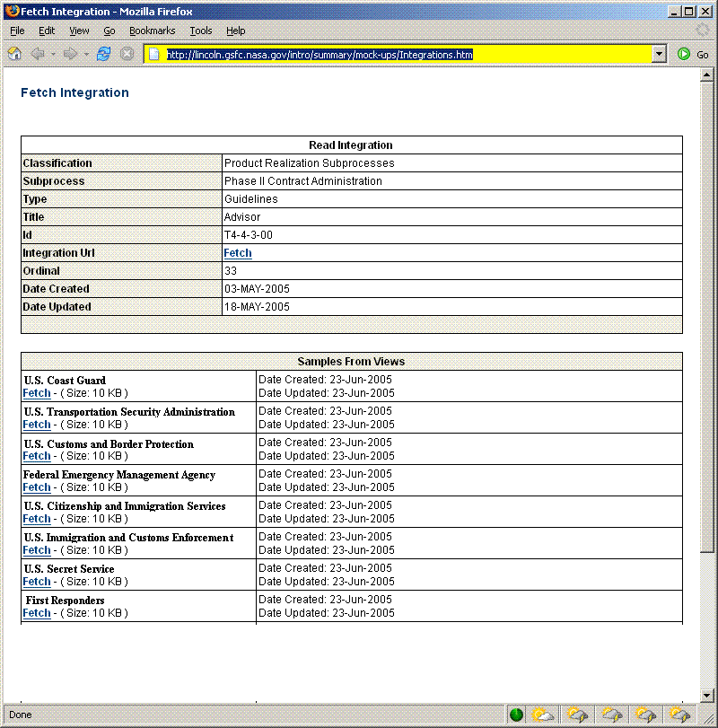This screenshot has height=728, width=718.
Task: Open the Forward history dropdown arrow
Action: tap(86, 55)
